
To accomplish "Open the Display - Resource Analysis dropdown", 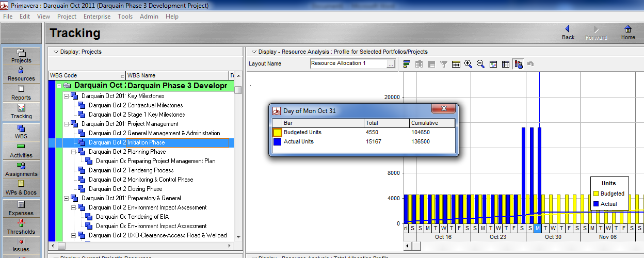I will [253, 52].
